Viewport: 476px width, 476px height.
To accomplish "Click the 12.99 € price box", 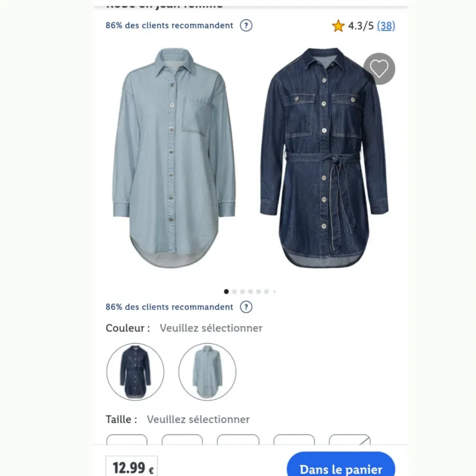I will pyautogui.click(x=132, y=467).
